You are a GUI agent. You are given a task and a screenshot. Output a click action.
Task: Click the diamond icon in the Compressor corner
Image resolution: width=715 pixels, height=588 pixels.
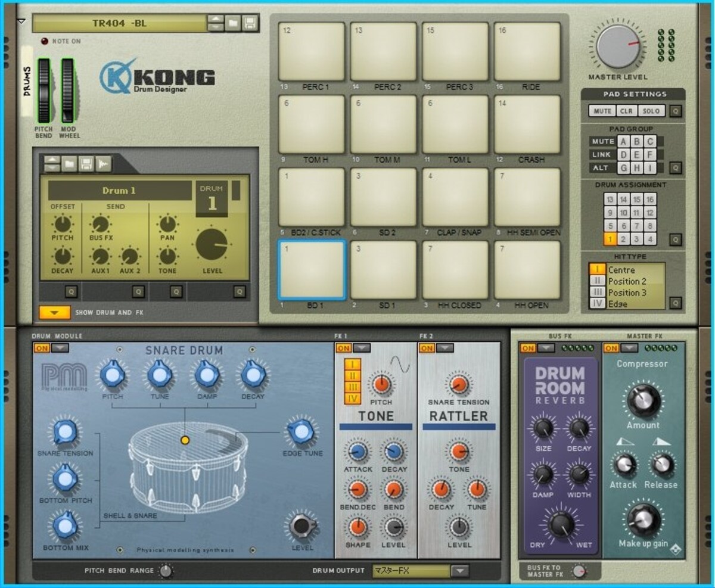coord(676,549)
